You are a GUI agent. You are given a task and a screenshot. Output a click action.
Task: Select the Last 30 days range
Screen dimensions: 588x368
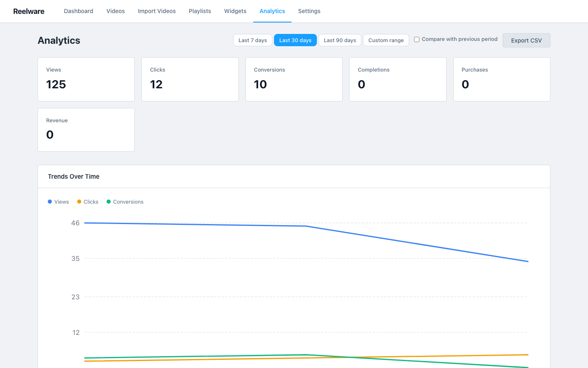click(x=295, y=40)
